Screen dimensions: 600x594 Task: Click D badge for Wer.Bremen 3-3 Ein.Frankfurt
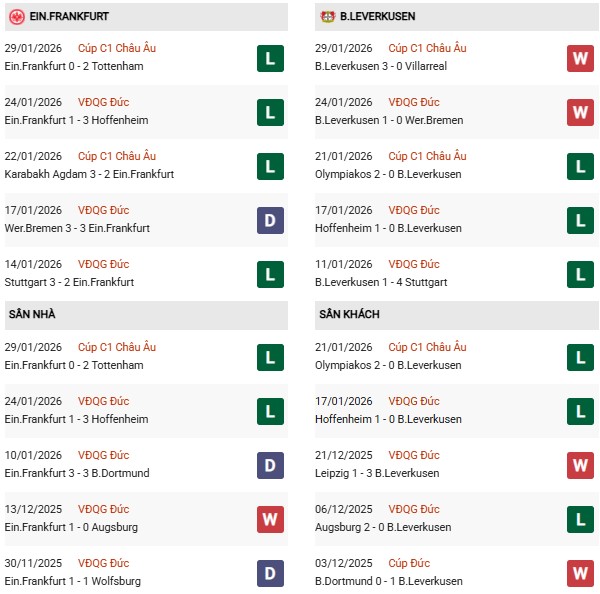(269, 220)
